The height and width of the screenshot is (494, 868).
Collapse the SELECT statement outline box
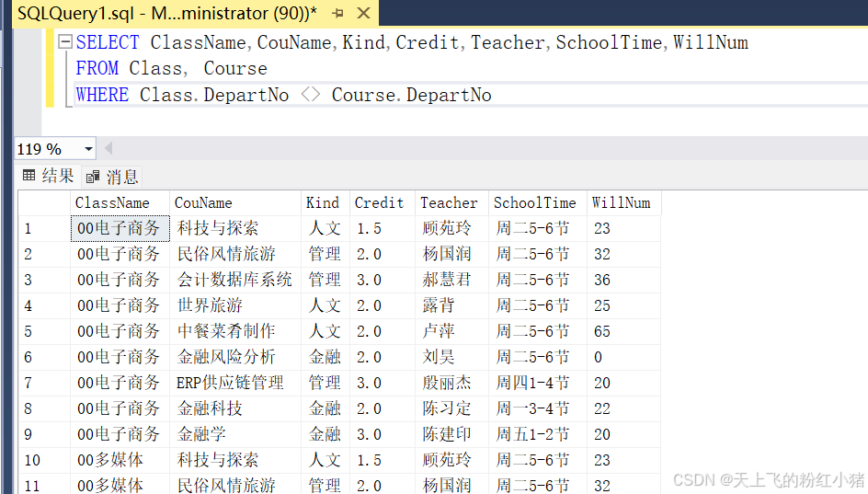(x=64, y=41)
